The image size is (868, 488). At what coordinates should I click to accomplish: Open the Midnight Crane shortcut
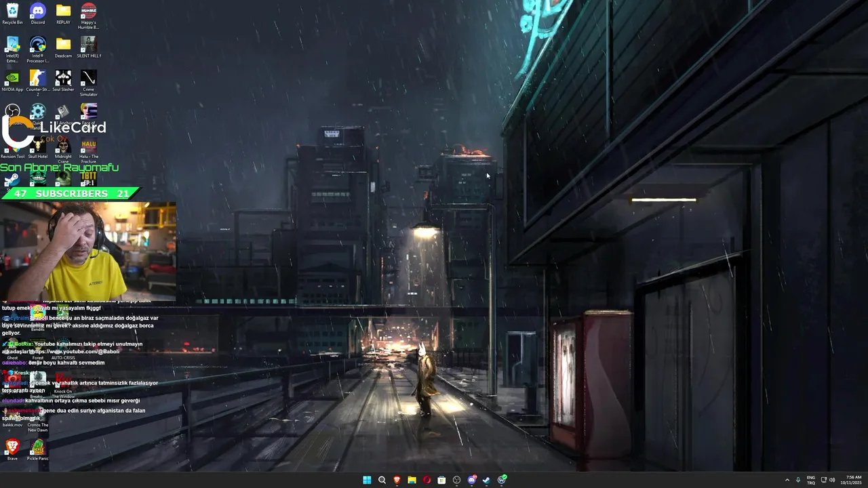click(x=63, y=150)
